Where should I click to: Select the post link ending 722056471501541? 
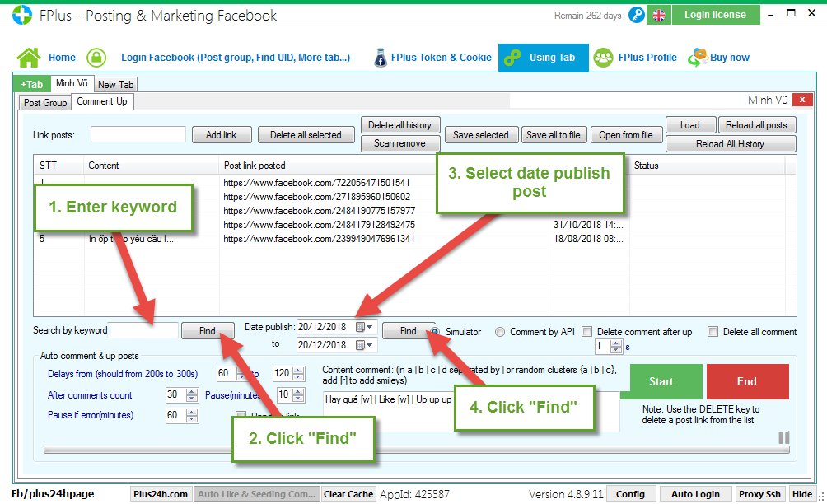(x=316, y=183)
